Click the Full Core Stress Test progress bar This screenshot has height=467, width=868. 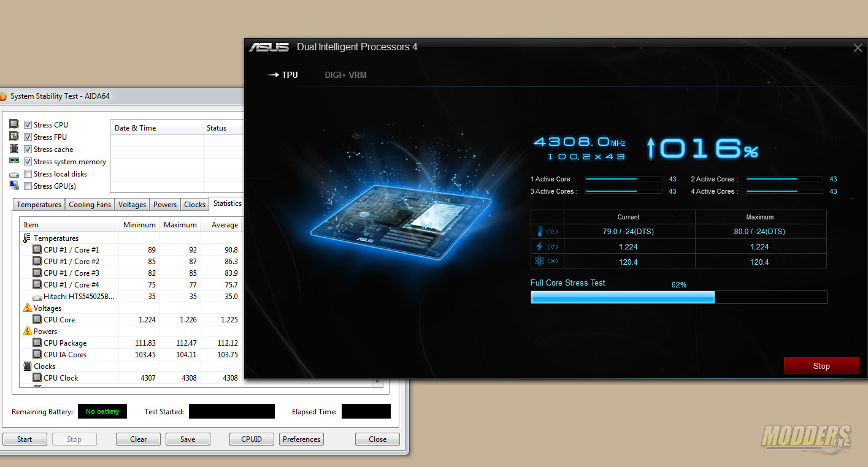[679, 297]
